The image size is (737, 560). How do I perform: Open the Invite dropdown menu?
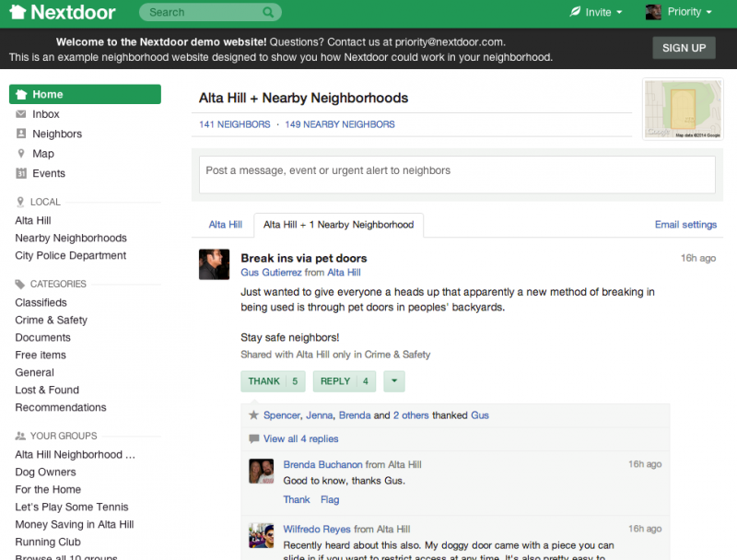tap(595, 12)
